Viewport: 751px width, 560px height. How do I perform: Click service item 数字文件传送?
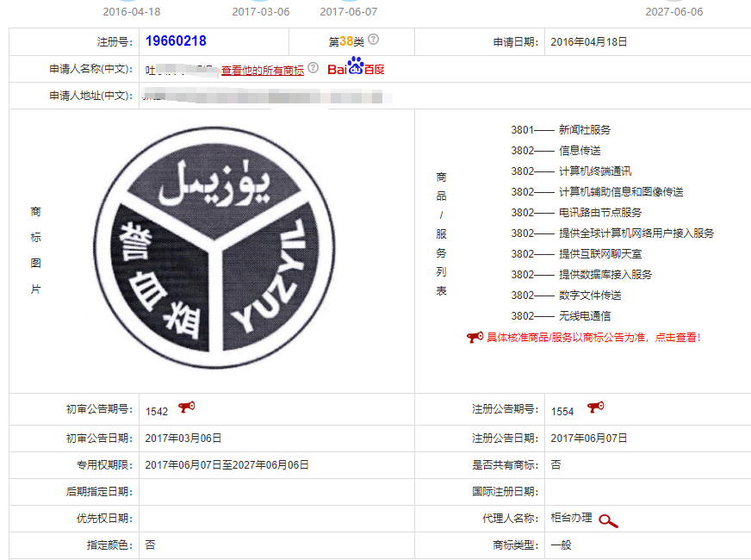click(590, 296)
